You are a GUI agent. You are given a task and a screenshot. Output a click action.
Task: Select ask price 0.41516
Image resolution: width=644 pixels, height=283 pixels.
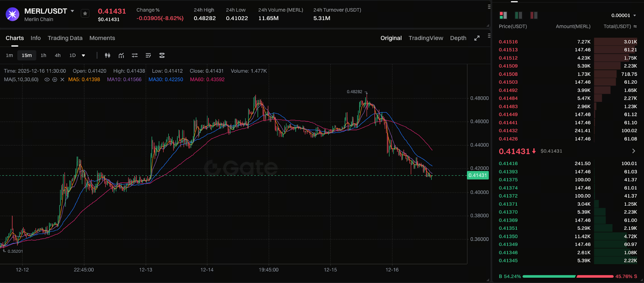pyautogui.click(x=508, y=42)
